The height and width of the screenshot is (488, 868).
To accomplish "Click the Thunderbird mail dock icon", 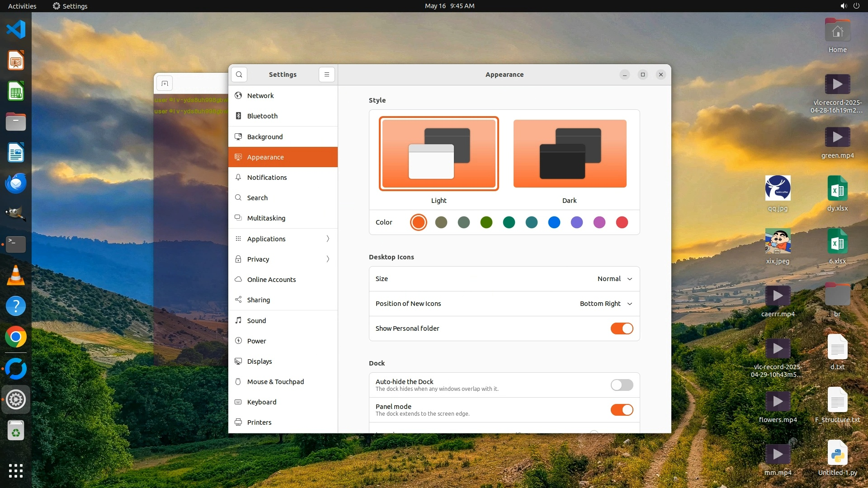I will [x=16, y=183].
